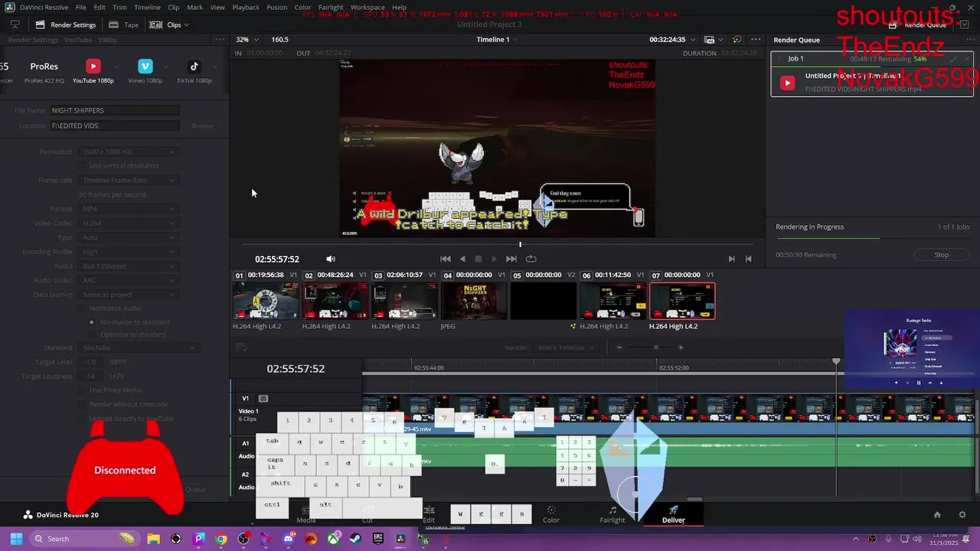The height and width of the screenshot is (551, 980).
Task: Open the Mark menu
Action: point(195,7)
